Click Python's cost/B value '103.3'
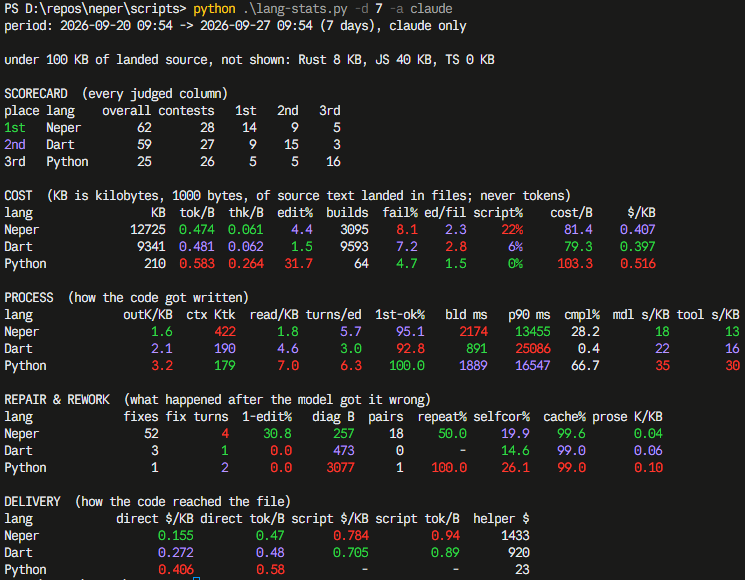This screenshot has width=745, height=580. pyautogui.click(x=575, y=264)
